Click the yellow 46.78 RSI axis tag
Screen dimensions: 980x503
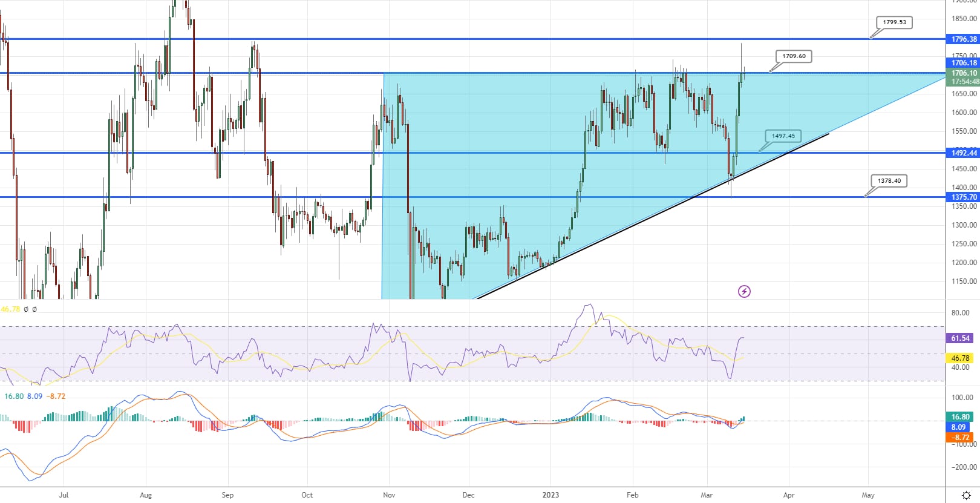pyautogui.click(x=960, y=358)
